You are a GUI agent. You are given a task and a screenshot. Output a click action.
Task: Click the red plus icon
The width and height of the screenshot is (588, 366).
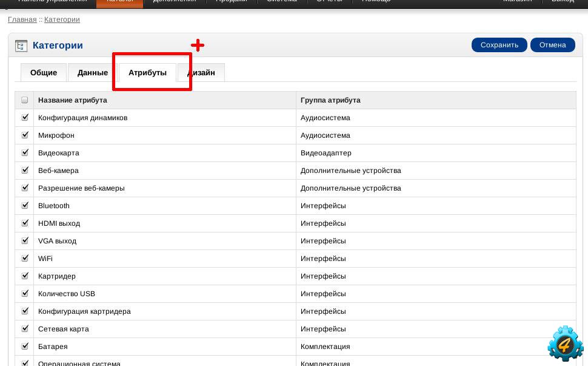198,45
